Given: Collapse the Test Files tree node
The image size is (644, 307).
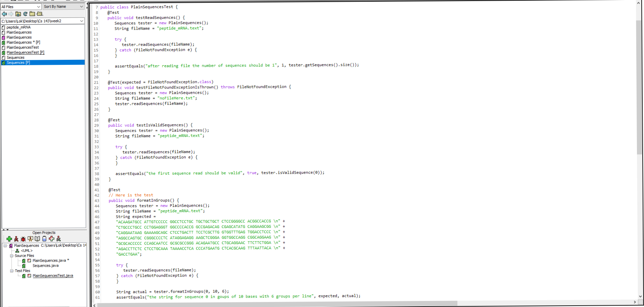Looking at the screenshot, I should tap(11, 271).
